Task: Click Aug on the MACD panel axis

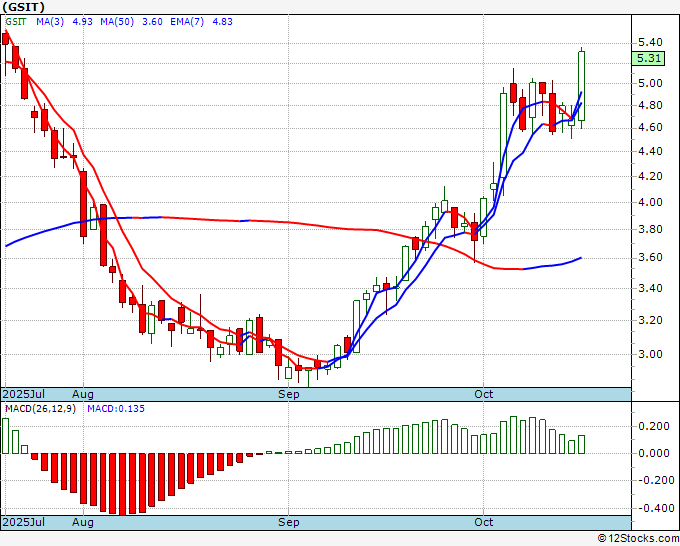Action: point(82,522)
